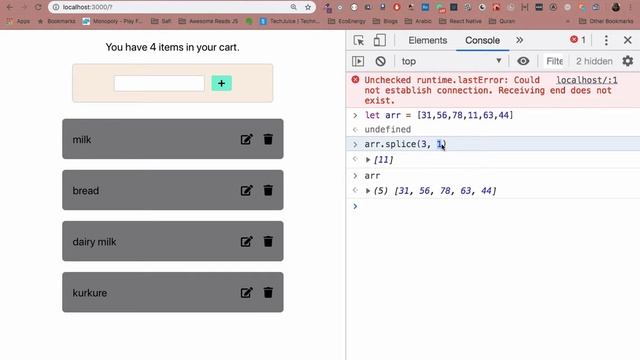Click the 2 hidden messages label
Screen dimensions: 640x360
point(594,61)
